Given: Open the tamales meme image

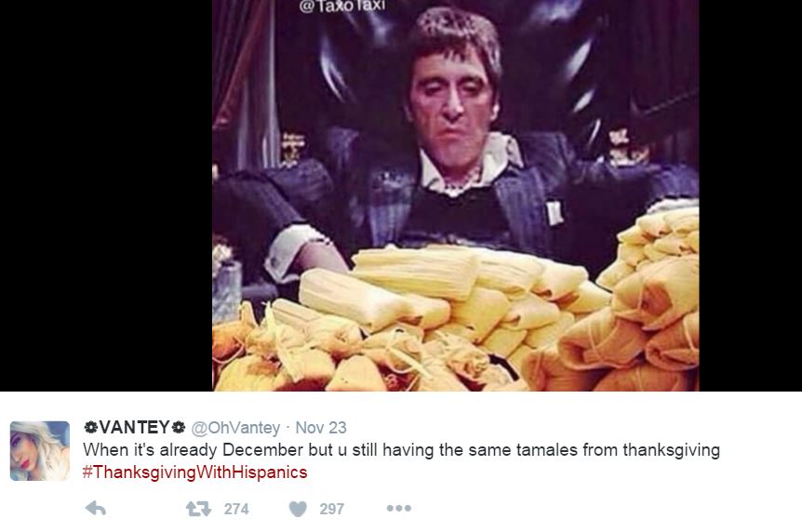Looking at the screenshot, I should [x=456, y=195].
